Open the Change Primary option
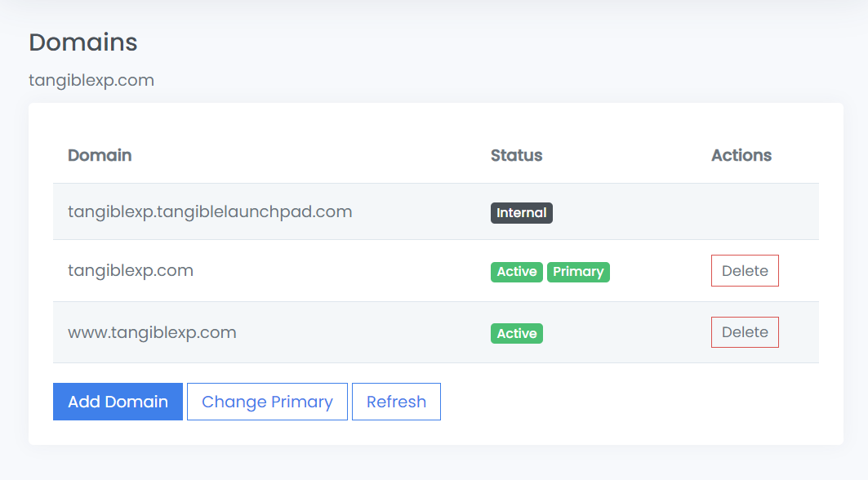The width and height of the screenshot is (868, 480). (267, 402)
